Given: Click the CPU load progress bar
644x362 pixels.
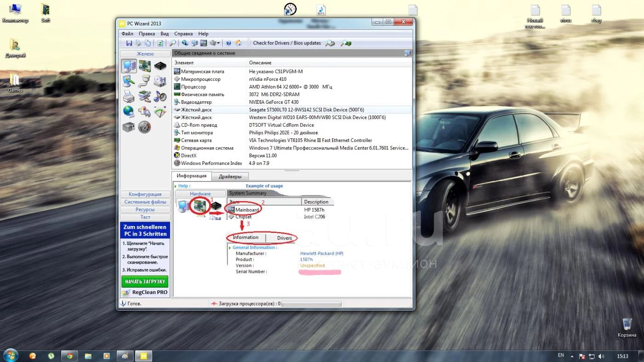Looking at the screenshot, I should pos(311,304).
